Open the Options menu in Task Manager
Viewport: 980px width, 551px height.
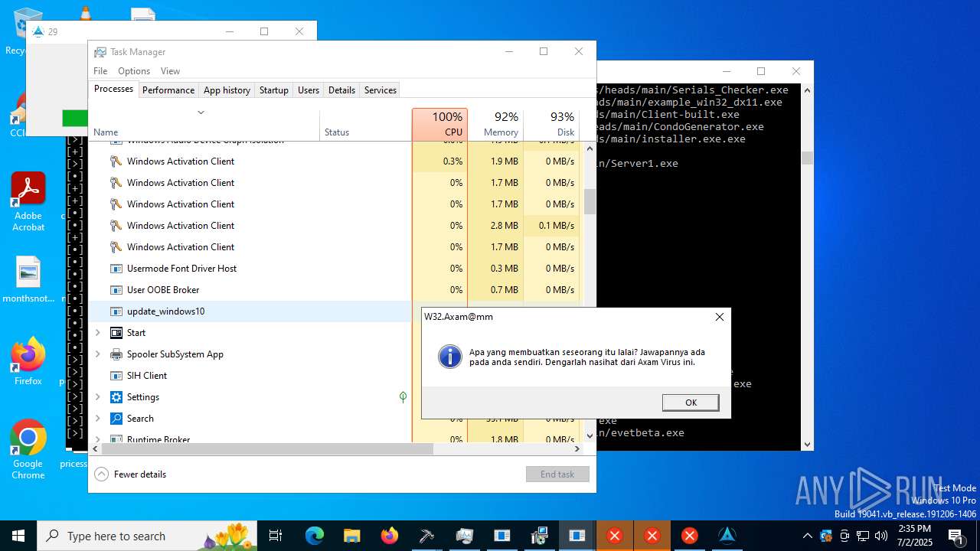134,71
